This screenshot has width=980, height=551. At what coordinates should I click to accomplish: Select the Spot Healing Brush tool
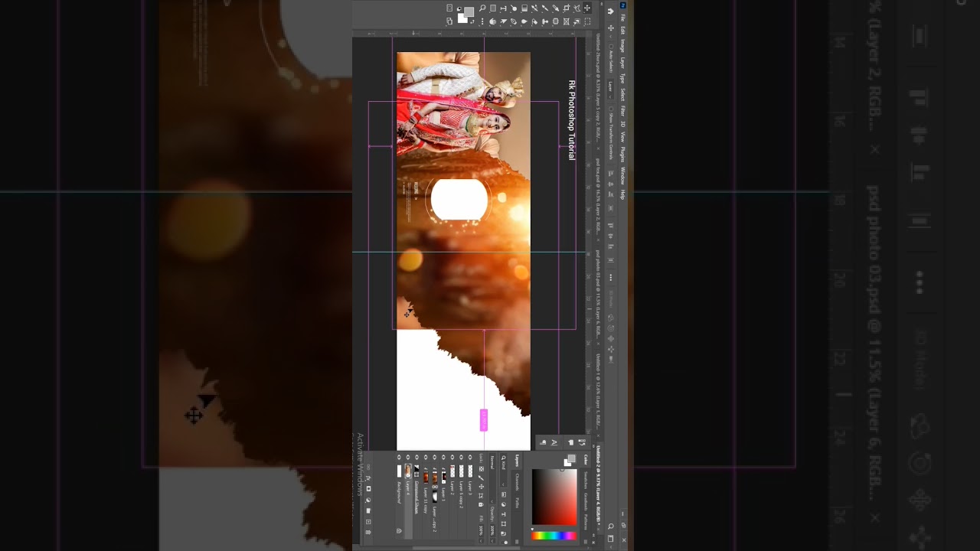[x=555, y=21]
